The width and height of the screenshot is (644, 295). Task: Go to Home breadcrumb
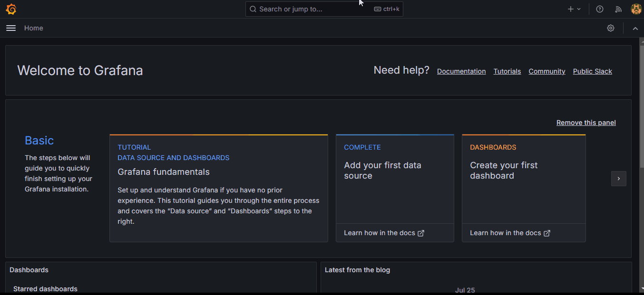(x=34, y=28)
